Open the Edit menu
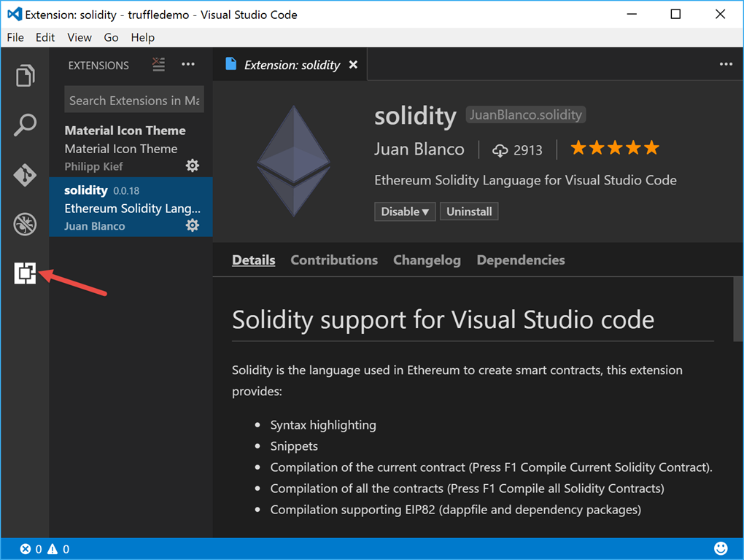Image resolution: width=744 pixels, height=560 pixels. coord(45,37)
